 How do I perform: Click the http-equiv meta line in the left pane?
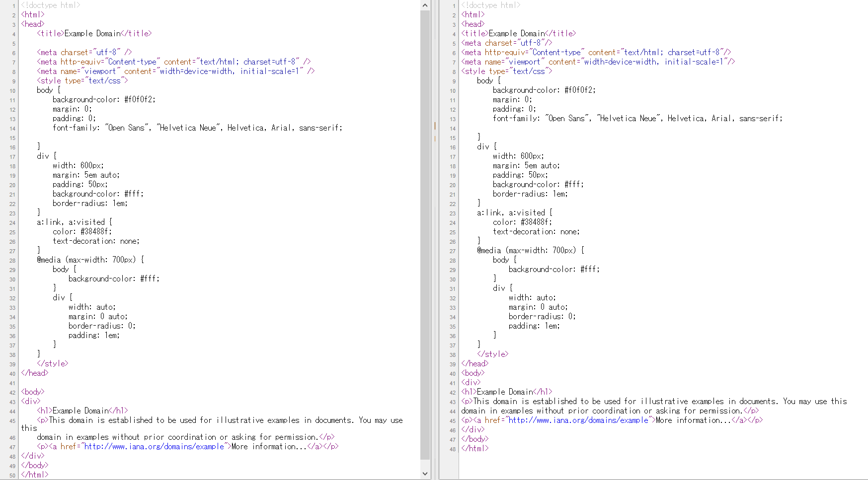point(174,62)
